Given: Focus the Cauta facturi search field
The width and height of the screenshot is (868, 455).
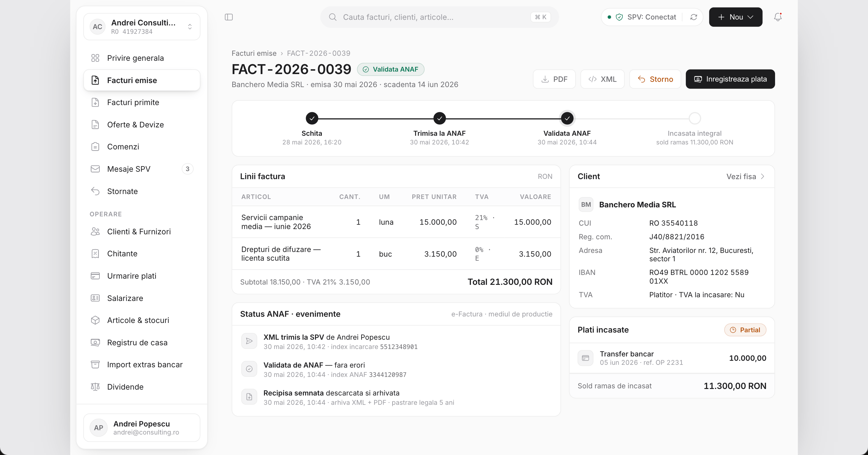Looking at the screenshot, I should [439, 17].
